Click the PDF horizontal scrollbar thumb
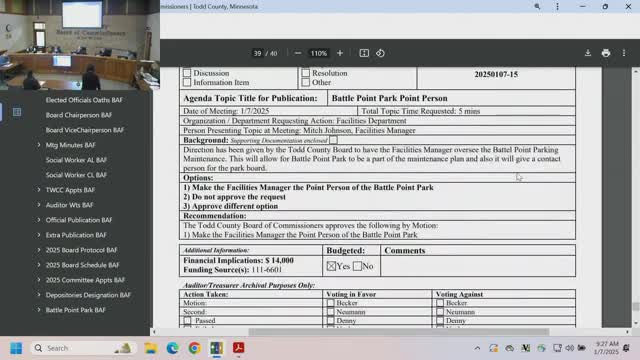Viewport: 640px width, 360px height. [399, 332]
